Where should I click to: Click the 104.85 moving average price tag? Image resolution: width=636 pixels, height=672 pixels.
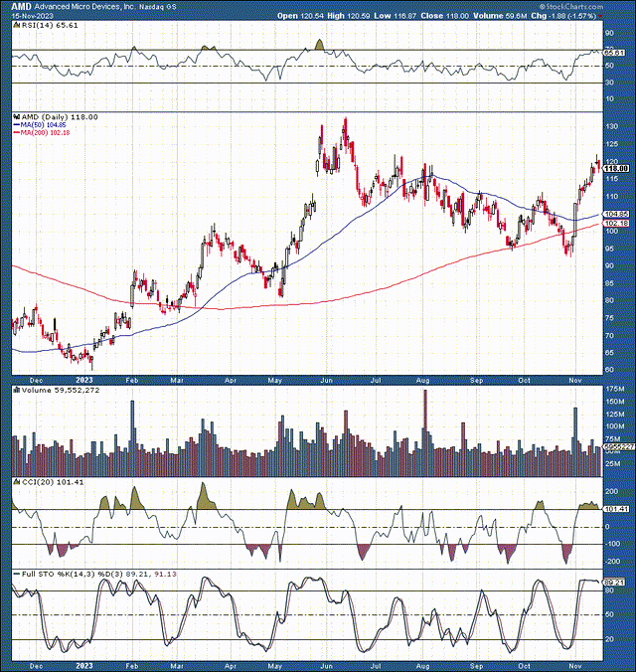617,214
